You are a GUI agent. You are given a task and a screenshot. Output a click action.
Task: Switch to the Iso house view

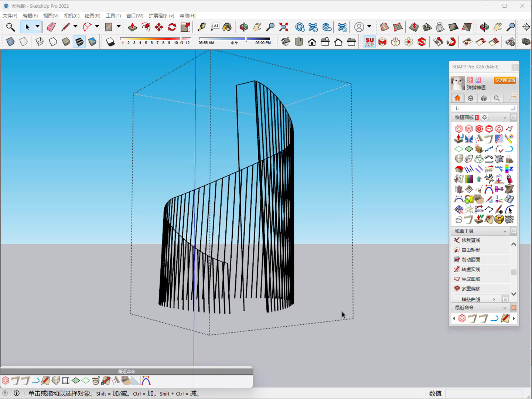(x=286, y=42)
